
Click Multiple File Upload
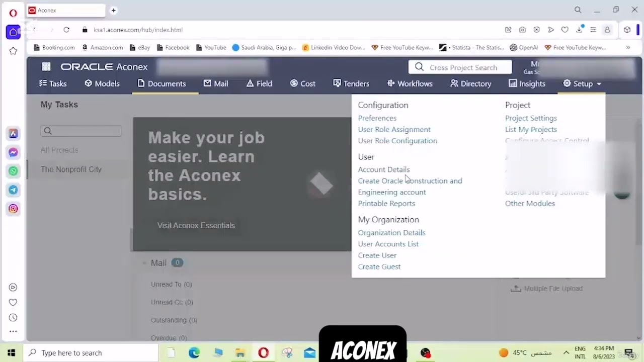[546, 289]
